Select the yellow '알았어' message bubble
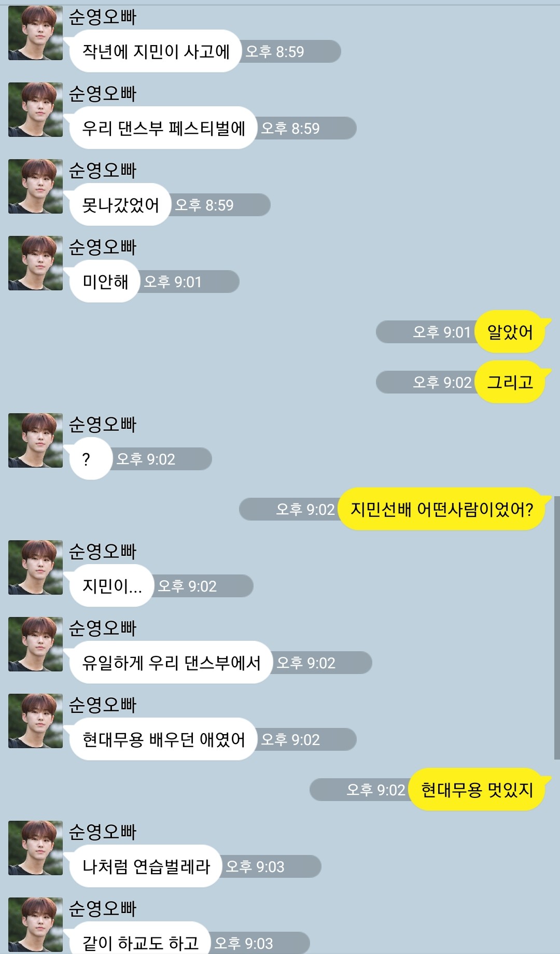560x954 pixels. click(x=512, y=332)
